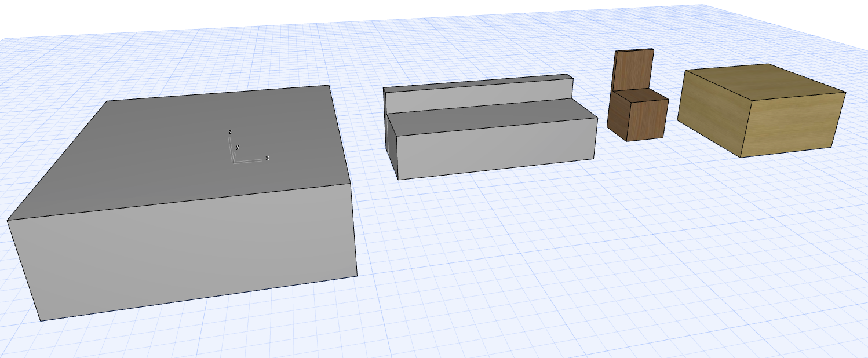Click the axis gizmo origin point
The height and width of the screenshot is (358, 868).
click(233, 162)
